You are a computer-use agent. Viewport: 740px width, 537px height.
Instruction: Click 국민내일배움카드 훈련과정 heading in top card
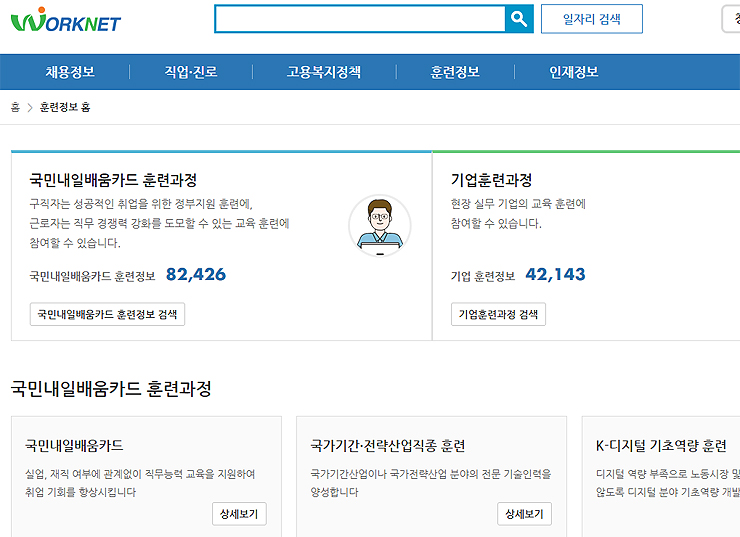(113, 180)
